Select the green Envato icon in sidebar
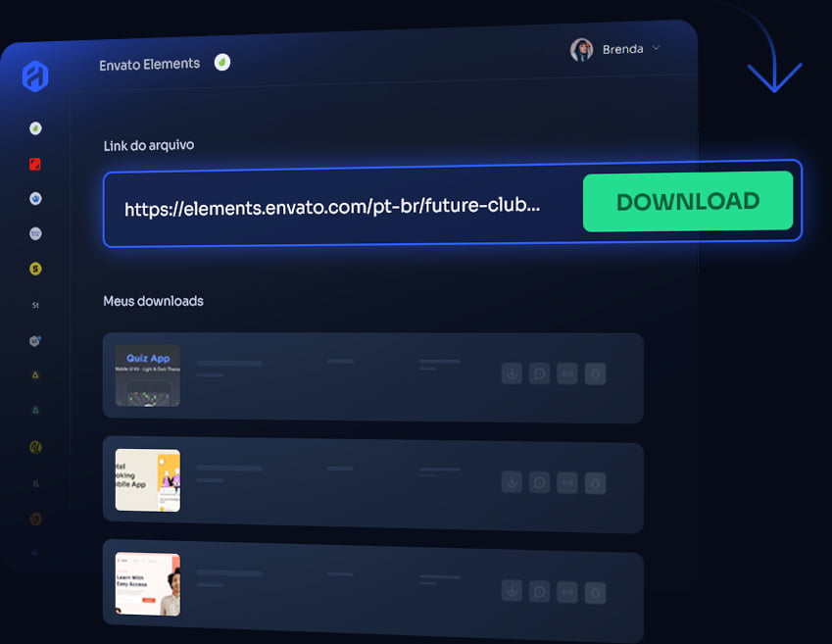 [35, 128]
